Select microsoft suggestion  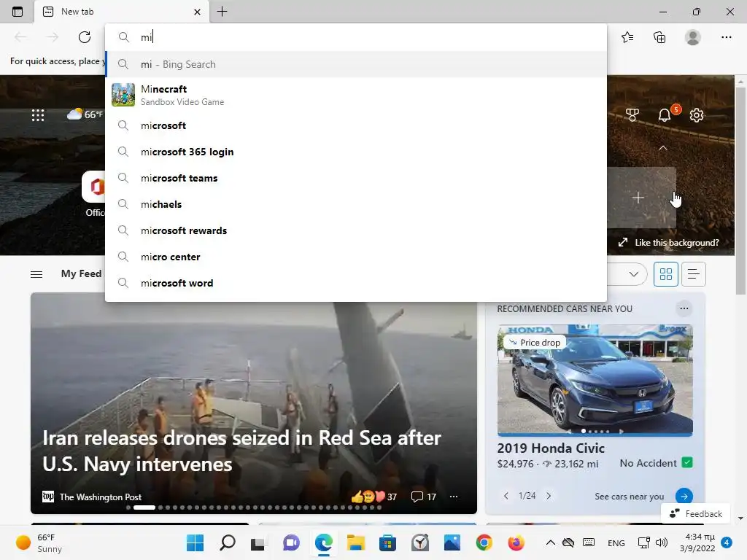(356, 125)
